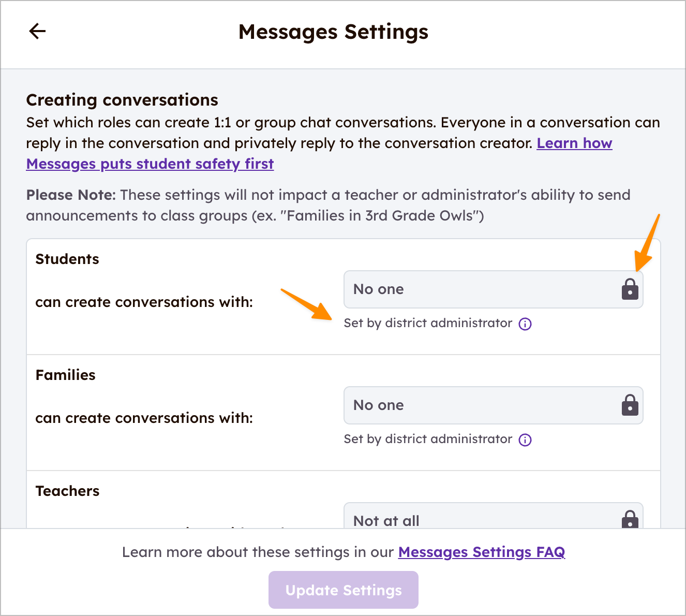686x616 pixels.
Task: Open the Families 'No one' dropdown
Action: pos(481,405)
